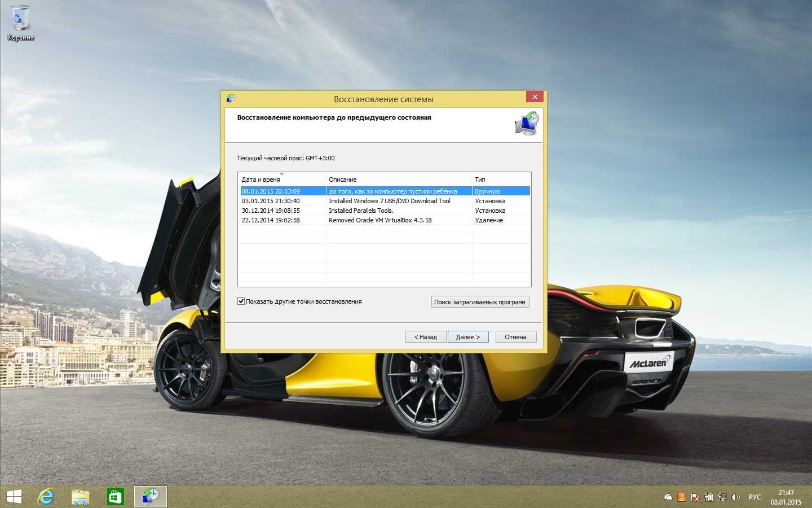The height and width of the screenshot is (508, 812).
Task: Switch the 'РУС' input language indicator
Action: pyautogui.click(x=754, y=497)
